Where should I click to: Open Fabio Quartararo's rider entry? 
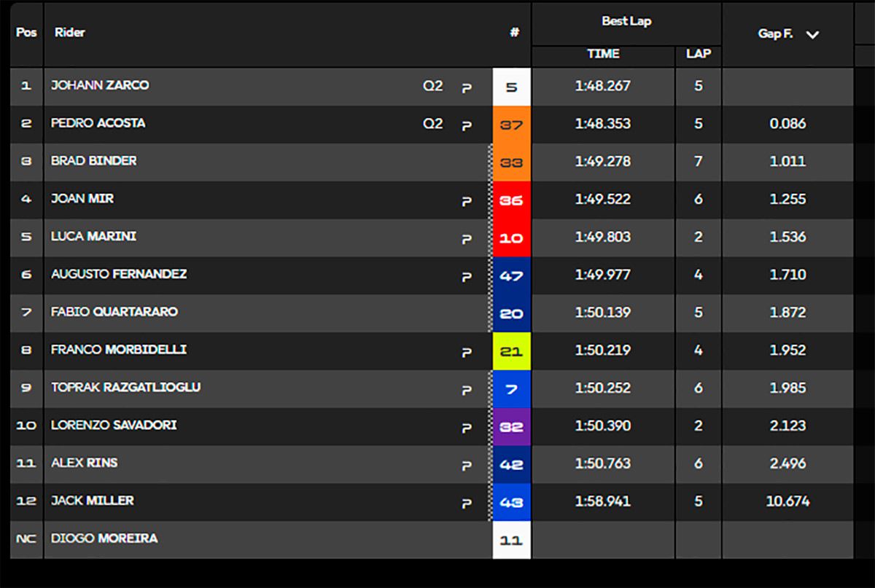click(x=114, y=312)
